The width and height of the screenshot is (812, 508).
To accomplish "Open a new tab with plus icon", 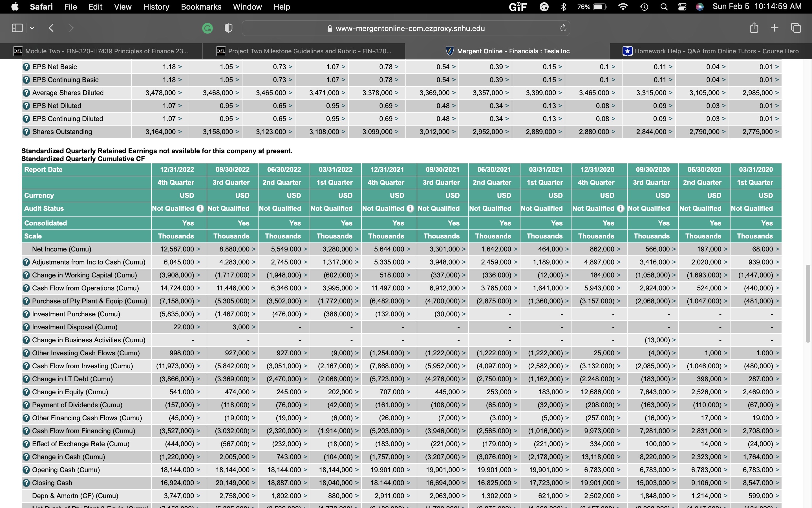I will (x=775, y=28).
